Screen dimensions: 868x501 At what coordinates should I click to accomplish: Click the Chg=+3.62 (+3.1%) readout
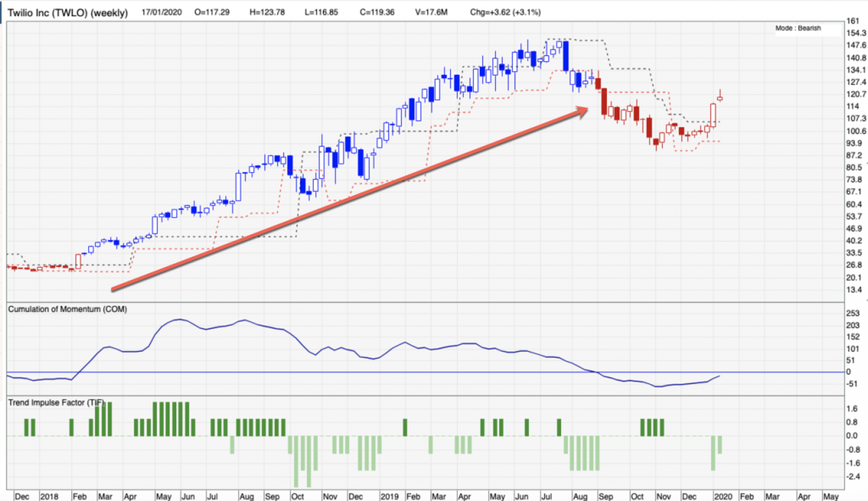click(505, 12)
